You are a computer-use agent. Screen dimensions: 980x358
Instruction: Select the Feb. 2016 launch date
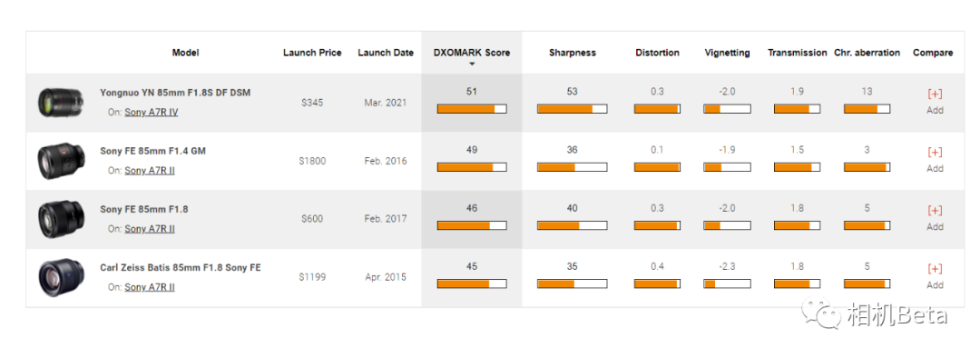(x=386, y=161)
